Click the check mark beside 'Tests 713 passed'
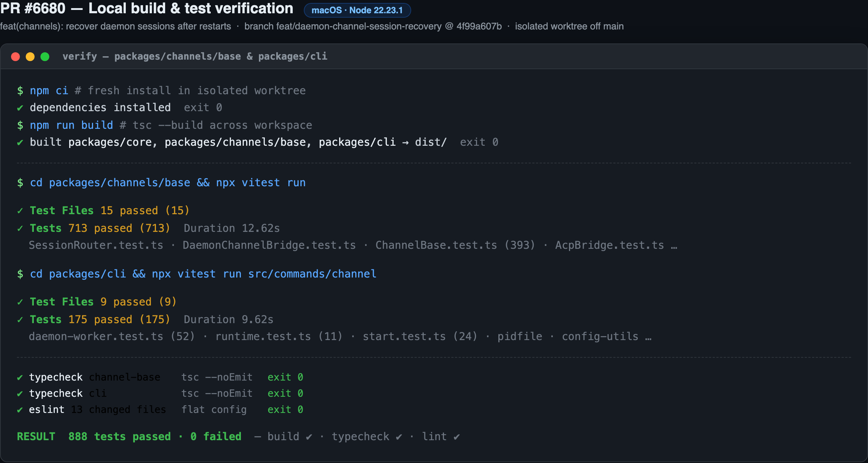Image resolution: width=868 pixels, height=463 pixels. (20, 228)
